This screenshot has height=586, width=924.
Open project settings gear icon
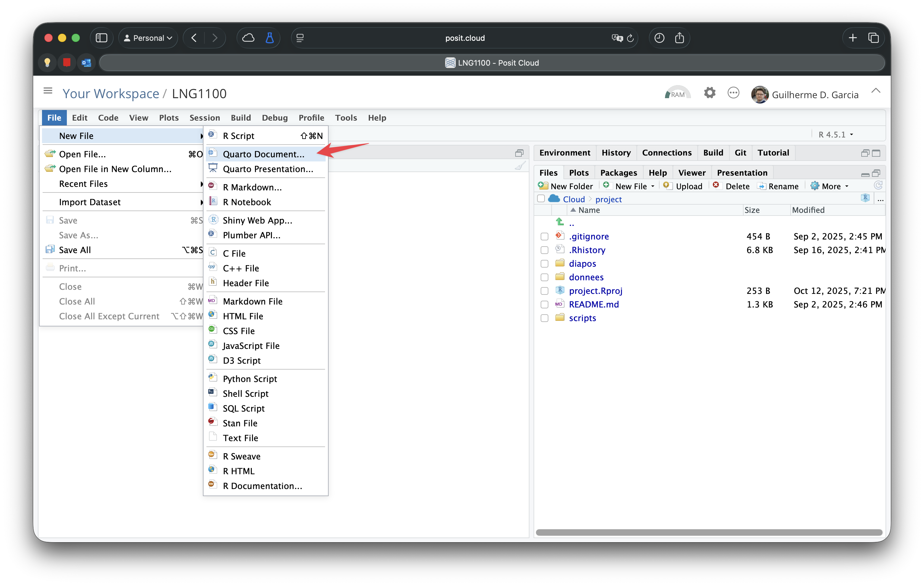[x=710, y=93]
